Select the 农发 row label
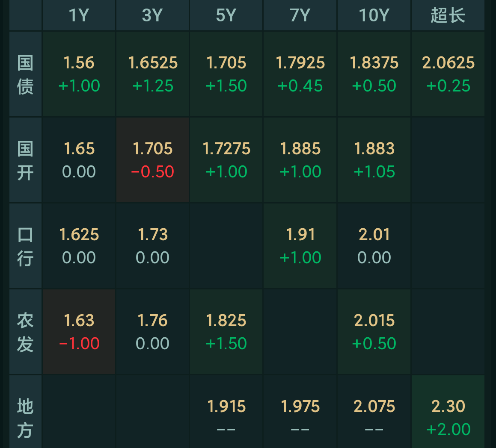Image resolution: width=496 pixels, height=448 pixels. [x=25, y=332]
